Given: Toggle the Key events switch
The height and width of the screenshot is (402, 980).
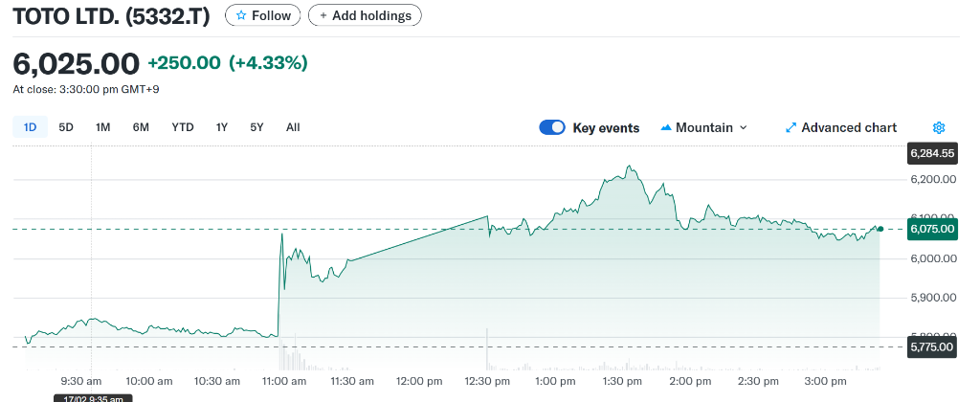Looking at the screenshot, I should pyautogui.click(x=552, y=127).
